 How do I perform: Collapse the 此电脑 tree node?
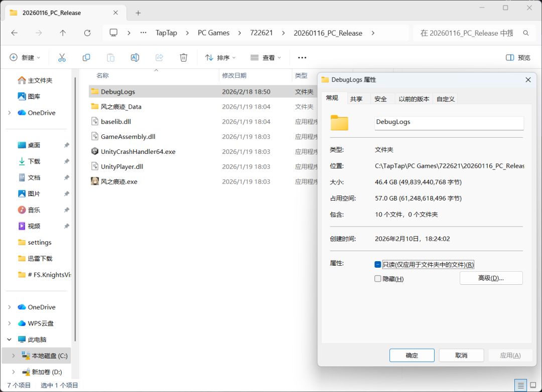pyautogui.click(x=10, y=339)
